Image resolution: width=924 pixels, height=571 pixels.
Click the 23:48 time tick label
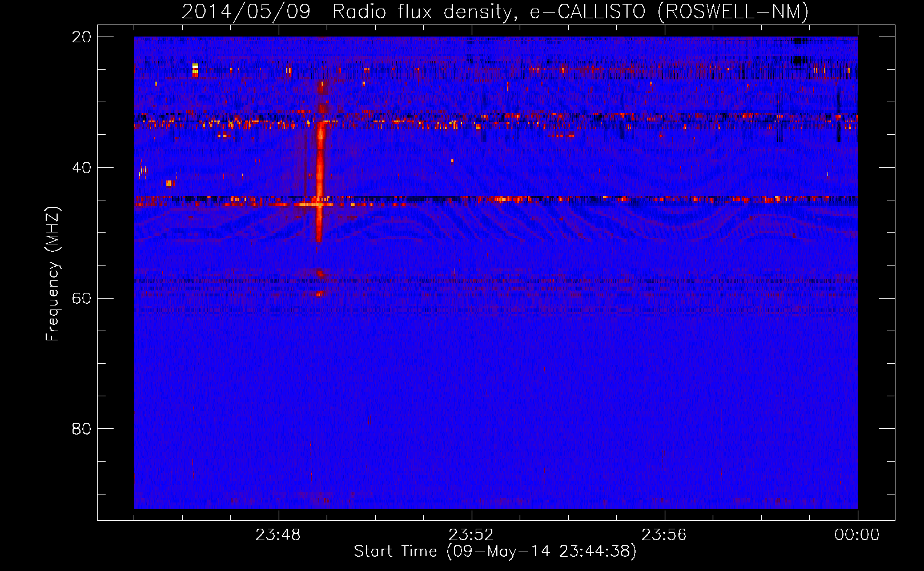pyautogui.click(x=278, y=535)
